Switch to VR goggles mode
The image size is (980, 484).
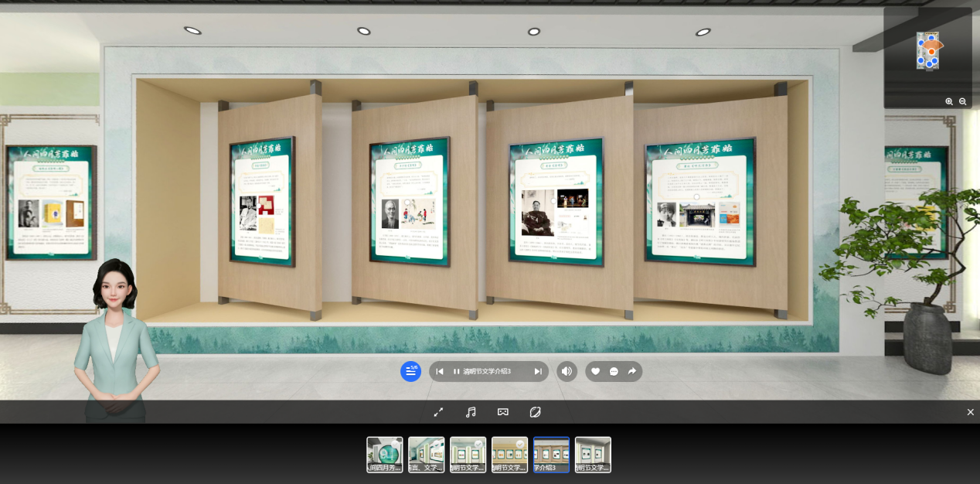tap(503, 412)
